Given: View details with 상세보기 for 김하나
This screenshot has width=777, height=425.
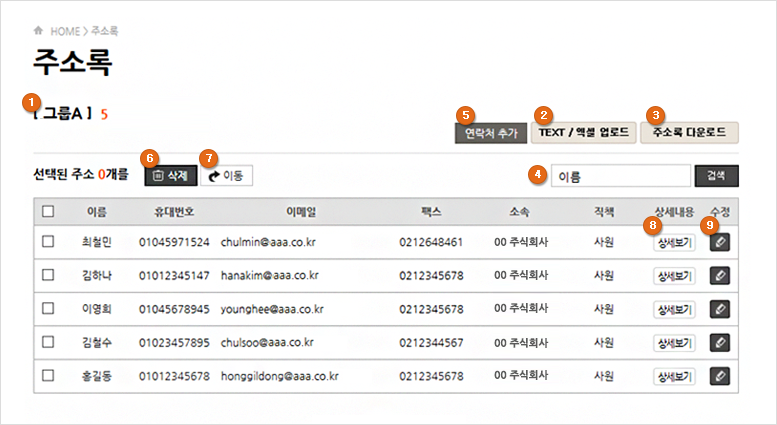Looking at the screenshot, I should click(674, 276).
